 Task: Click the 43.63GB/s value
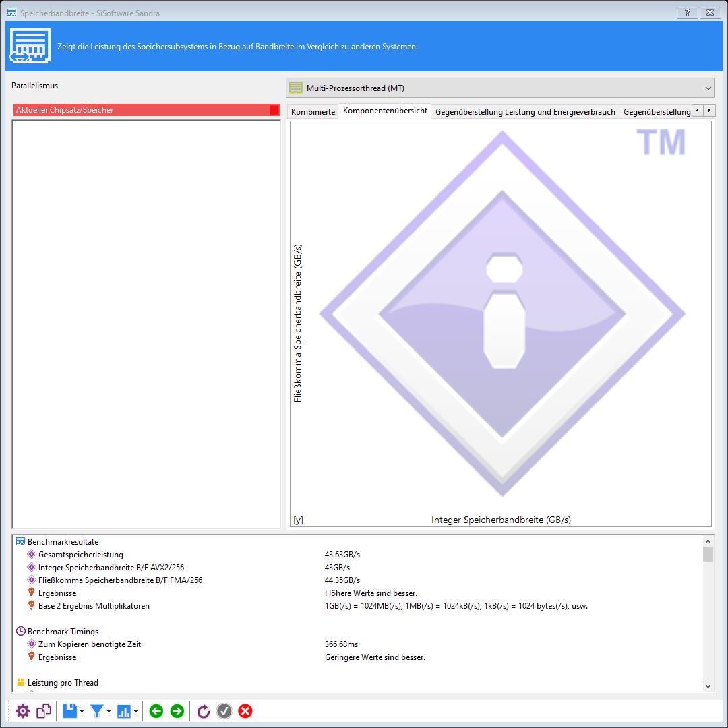[342, 554]
